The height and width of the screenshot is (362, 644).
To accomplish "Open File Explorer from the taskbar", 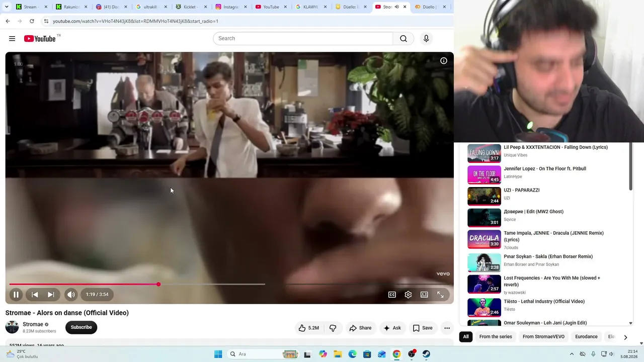I will (x=338, y=354).
